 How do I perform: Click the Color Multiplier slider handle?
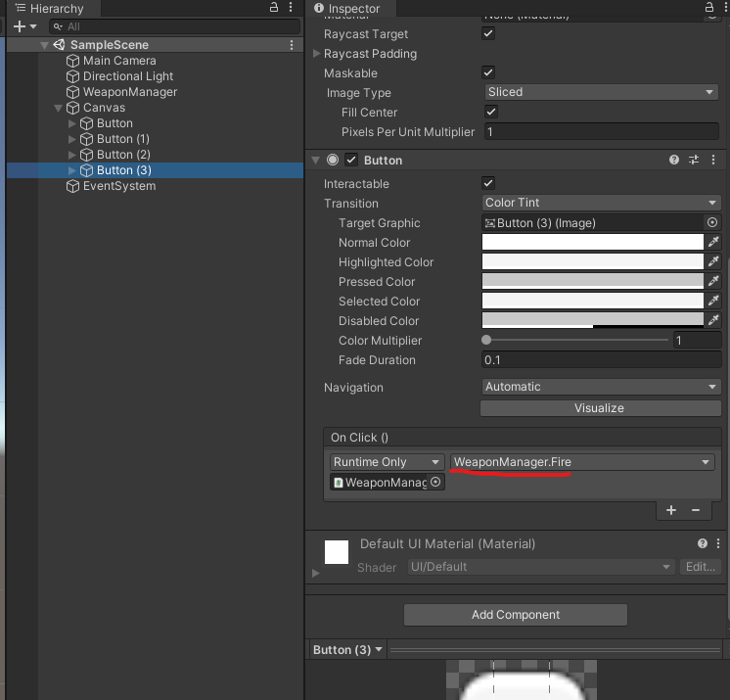click(486, 340)
